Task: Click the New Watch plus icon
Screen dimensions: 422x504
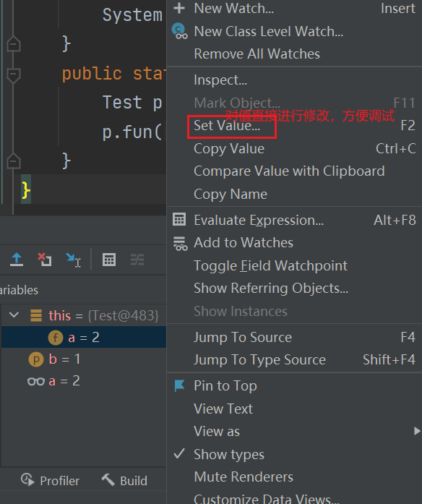Action: click(x=179, y=9)
